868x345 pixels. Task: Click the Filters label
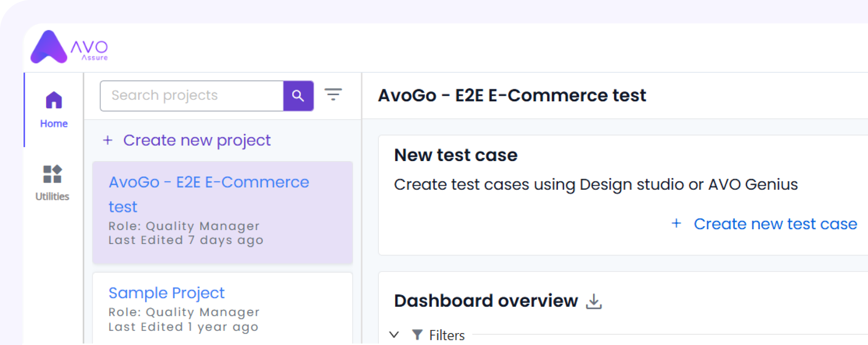tap(447, 335)
